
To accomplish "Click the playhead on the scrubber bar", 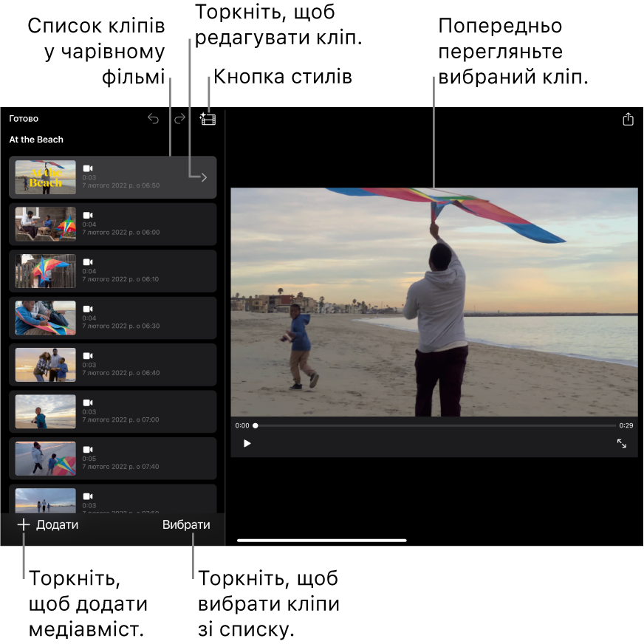I will [256, 425].
